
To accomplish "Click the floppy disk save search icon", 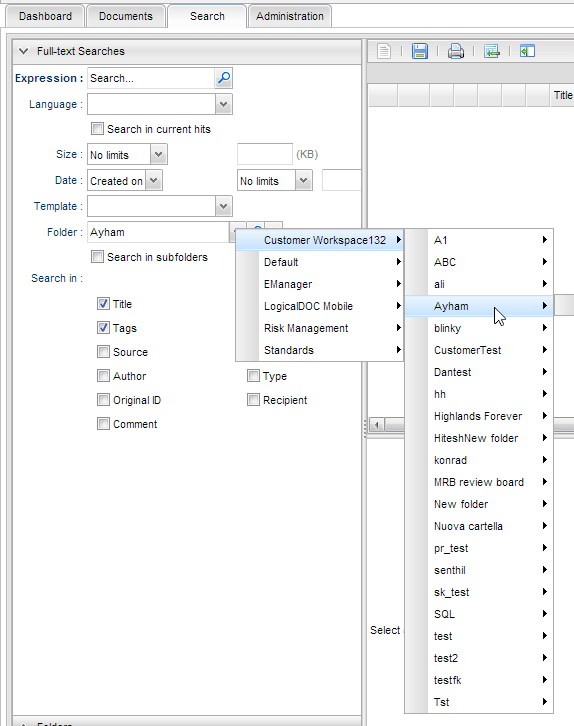I will coord(419,51).
